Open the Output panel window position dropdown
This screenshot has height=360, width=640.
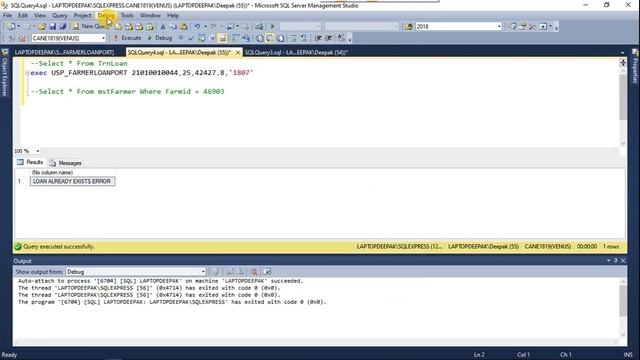pos(608,261)
